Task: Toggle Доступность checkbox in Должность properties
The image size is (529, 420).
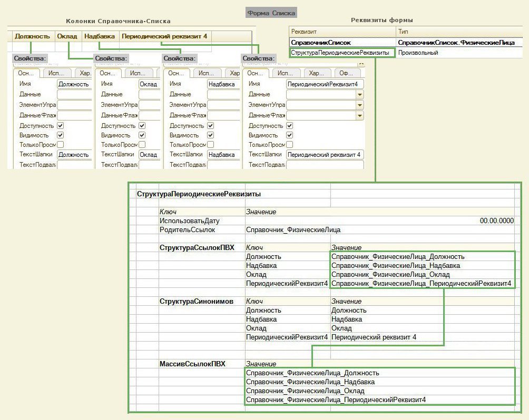Action: pyautogui.click(x=60, y=126)
